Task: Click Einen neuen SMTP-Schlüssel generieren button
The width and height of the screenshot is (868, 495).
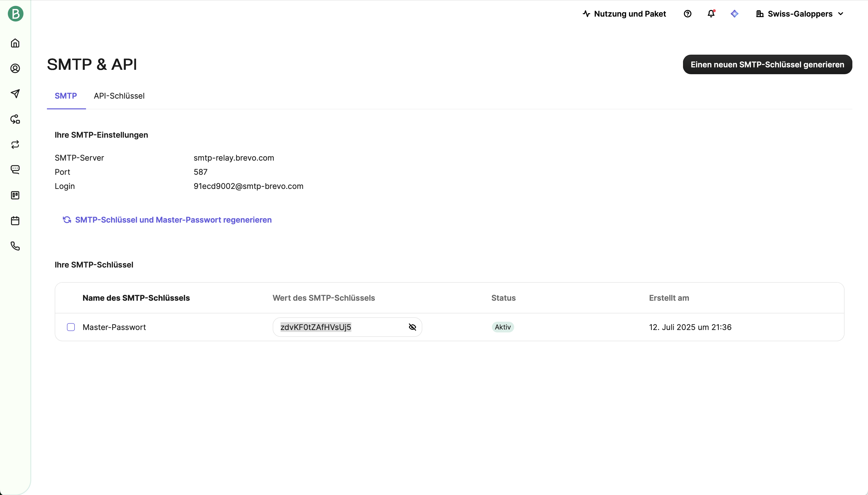Action: (767, 65)
